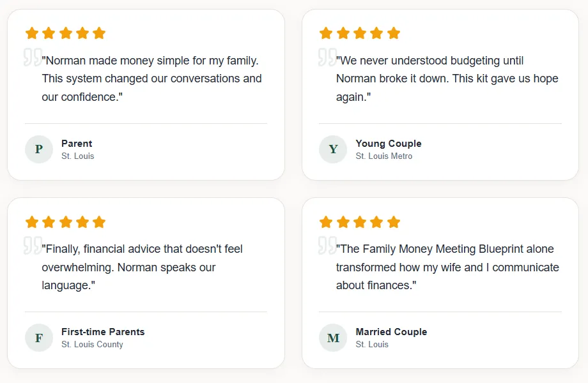Click the "St. Louis County" location text
The height and width of the screenshot is (383, 588).
point(92,345)
